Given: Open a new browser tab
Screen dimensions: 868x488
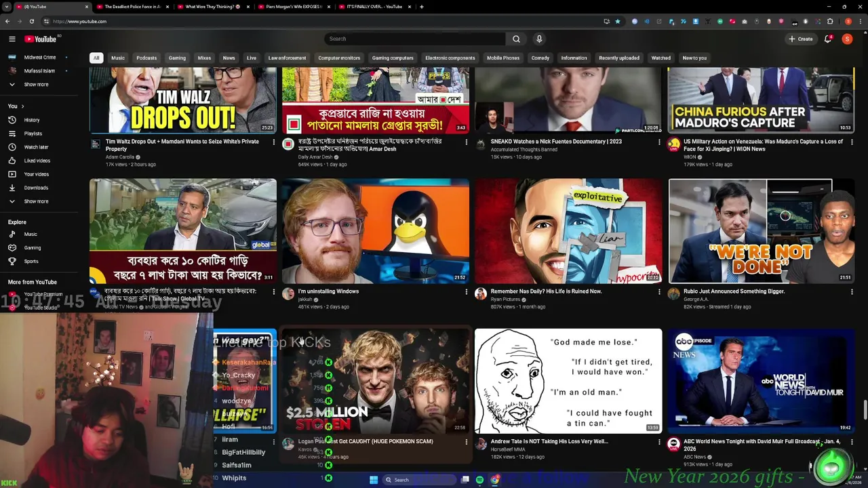Looking at the screenshot, I should [421, 7].
